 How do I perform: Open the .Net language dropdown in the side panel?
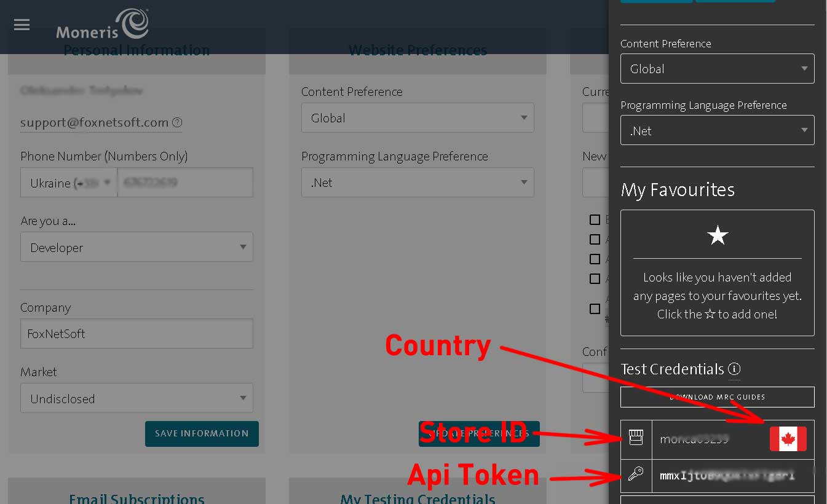(x=718, y=130)
